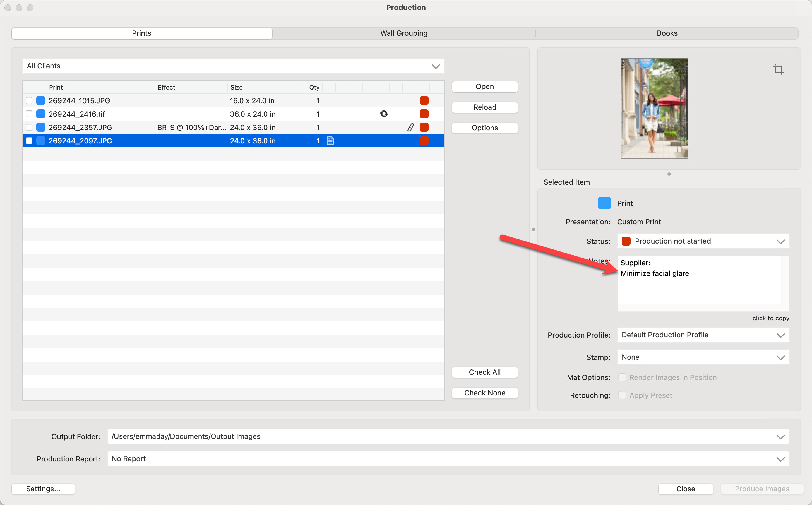The width and height of the screenshot is (812, 505).
Task: Open the All Clients dropdown
Action: point(233,66)
